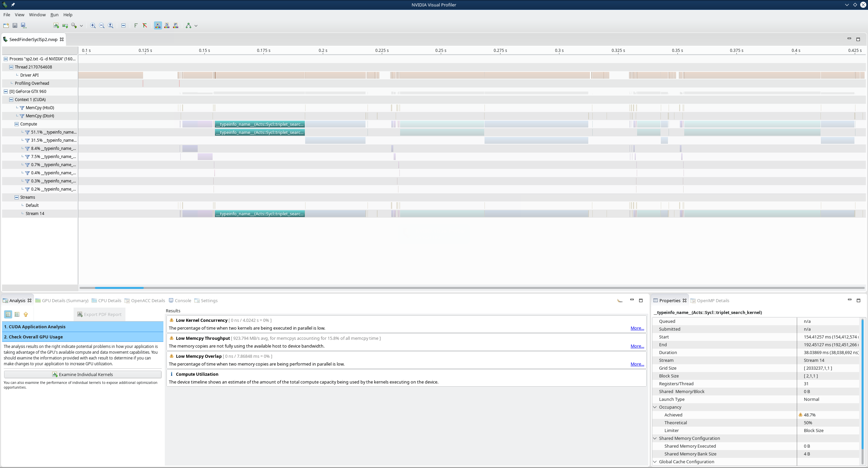Collapse the Thread 2170764608 node
Screen dimensions: 868x468
click(11, 67)
